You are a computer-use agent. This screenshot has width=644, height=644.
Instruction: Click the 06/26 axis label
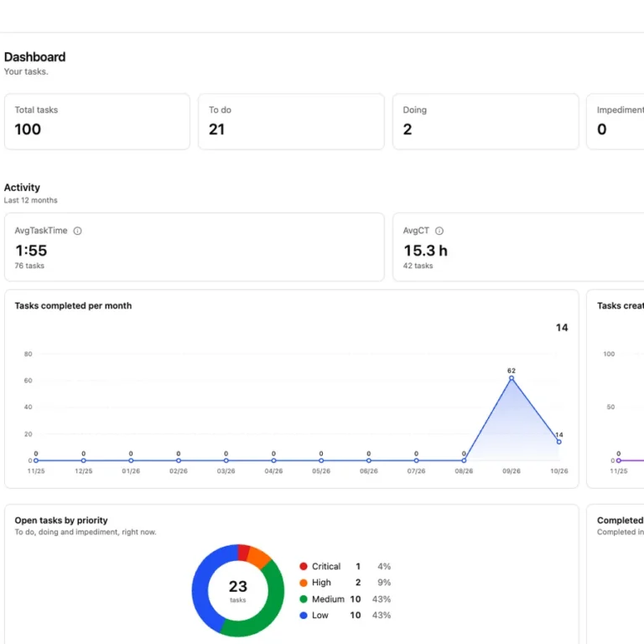click(x=368, y=471)
